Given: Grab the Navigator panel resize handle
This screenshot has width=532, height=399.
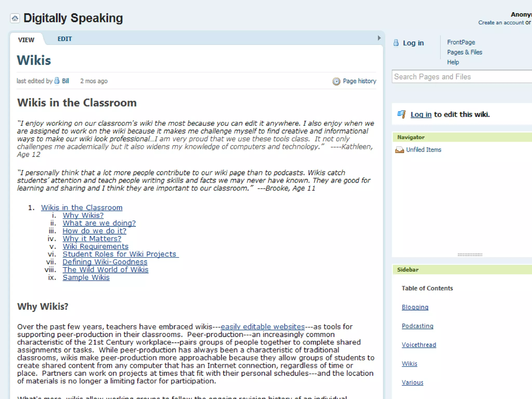Looking at the screenshot, I should [x=470, y=255].
